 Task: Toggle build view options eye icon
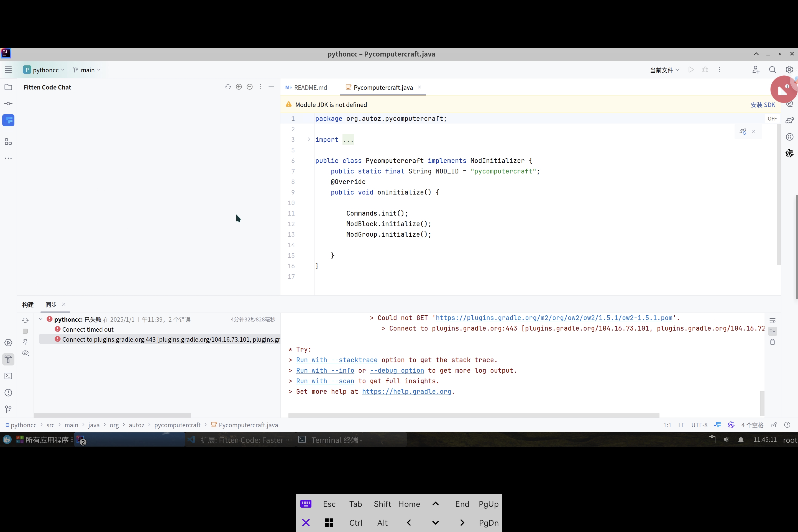(x=25, y=353)
